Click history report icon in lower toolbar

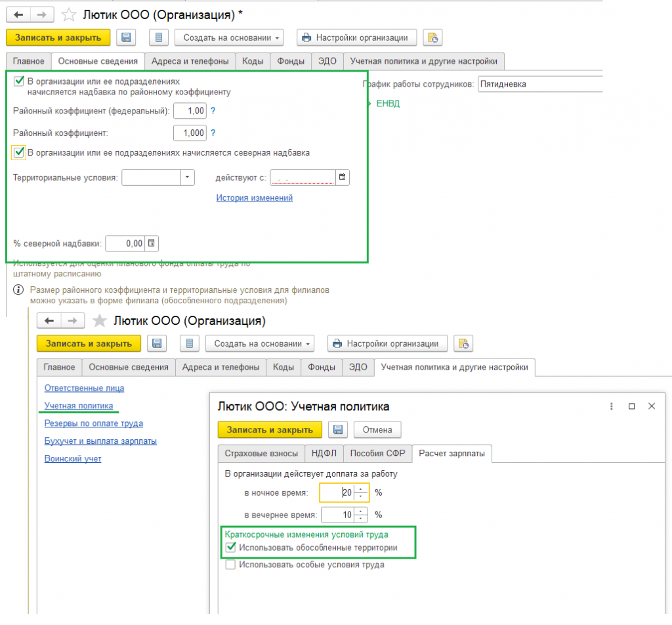pos(463,343)
